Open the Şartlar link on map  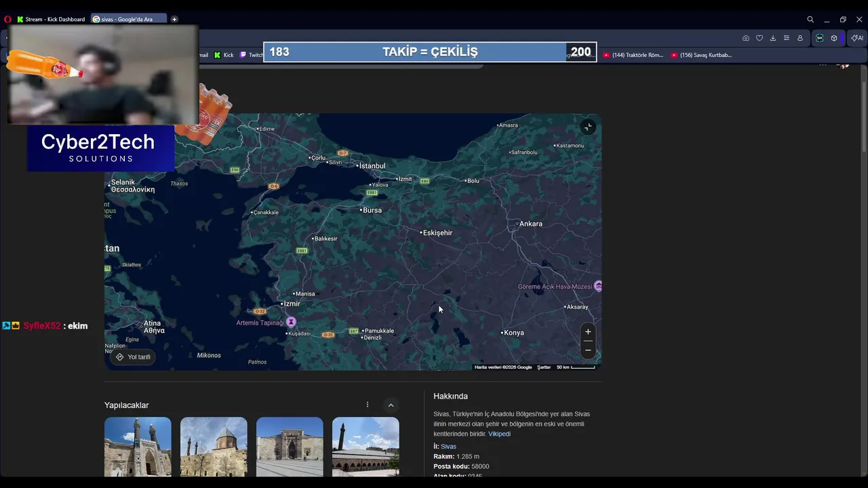point(544,367)
